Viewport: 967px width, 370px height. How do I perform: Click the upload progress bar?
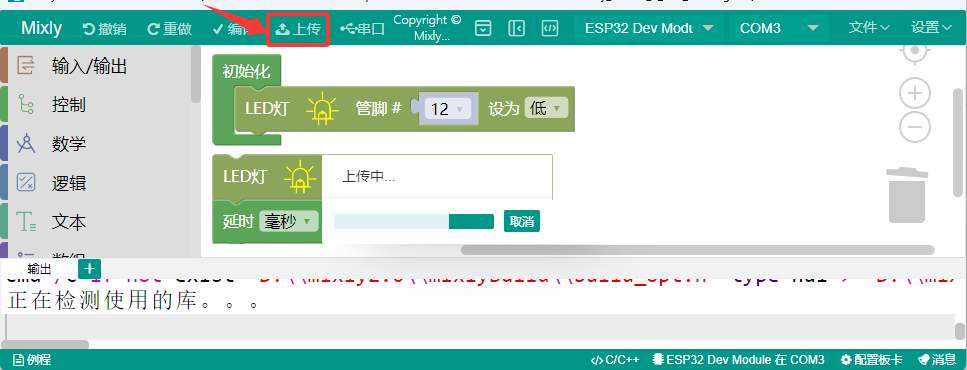414,221
